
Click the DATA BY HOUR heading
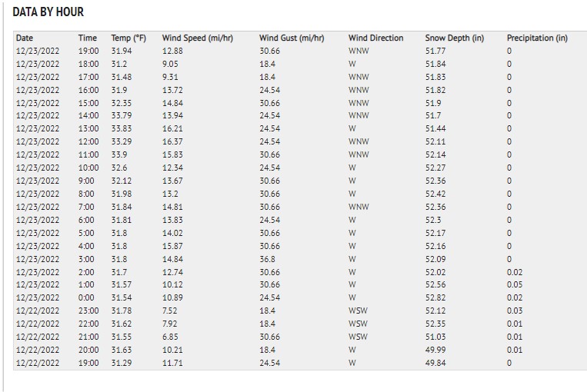[48, 12]
